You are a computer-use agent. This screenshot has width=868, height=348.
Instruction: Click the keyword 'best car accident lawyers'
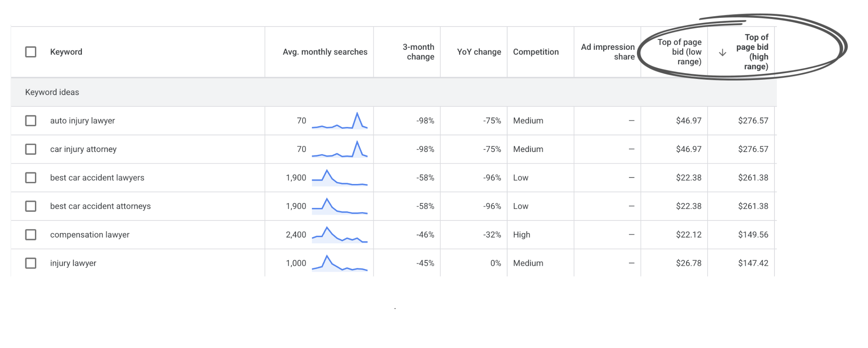[97, 178]
